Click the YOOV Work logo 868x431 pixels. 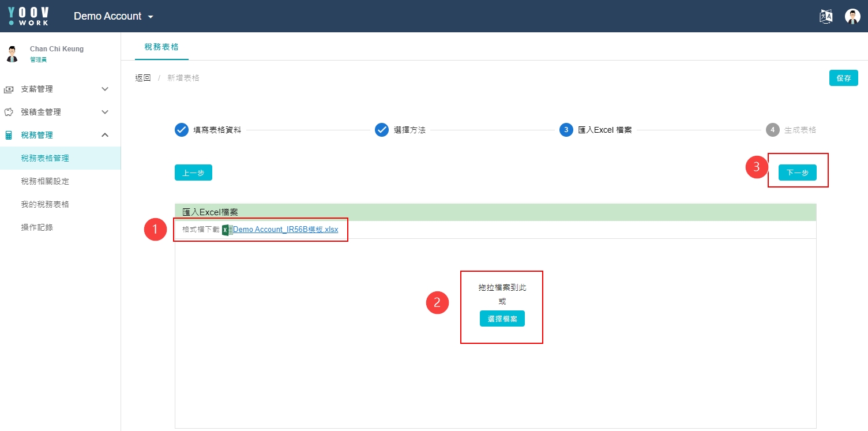pos(29,16)
